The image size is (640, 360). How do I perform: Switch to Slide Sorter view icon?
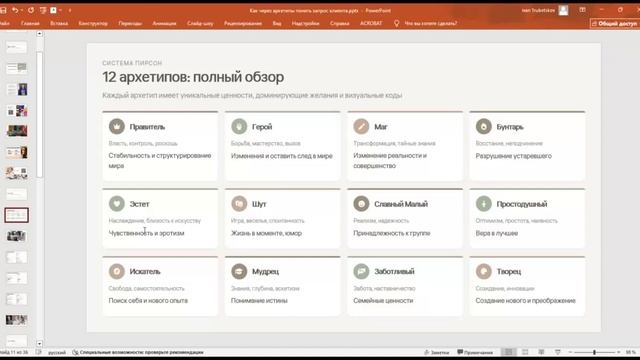coord(525,352)
